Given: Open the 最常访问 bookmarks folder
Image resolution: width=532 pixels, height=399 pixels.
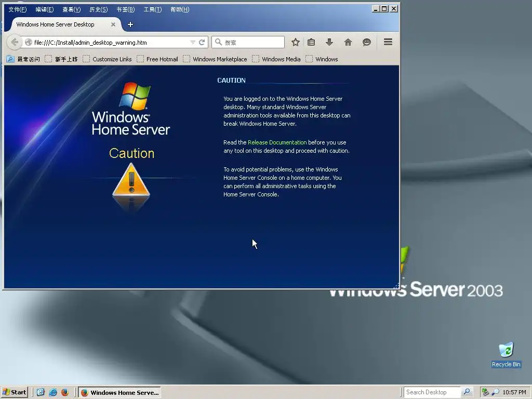Looking at the screenshot, I should point(23,59).
